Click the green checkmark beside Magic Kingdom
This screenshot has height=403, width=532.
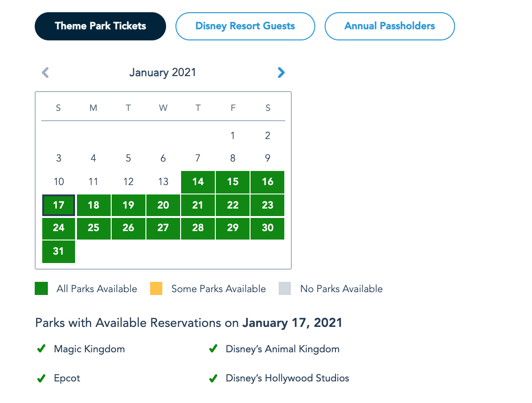[x=41, y=349]
